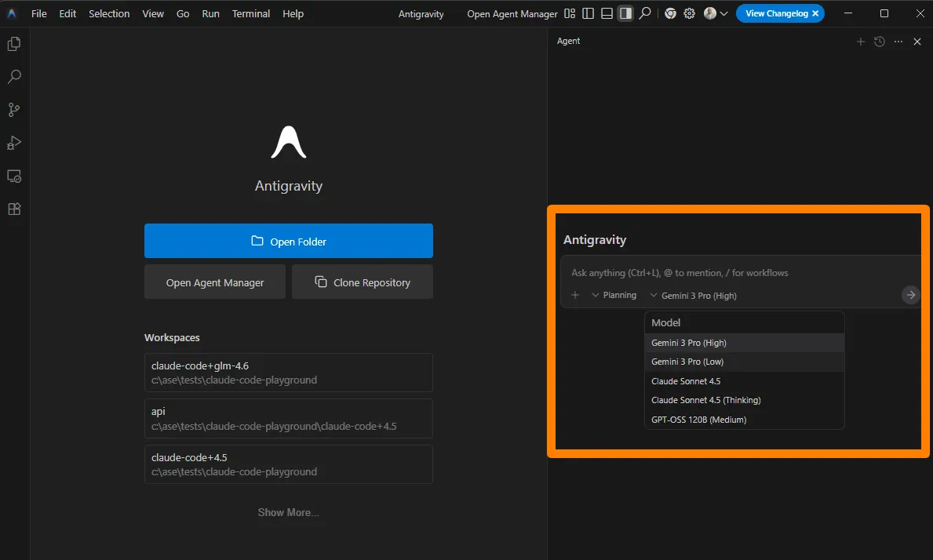Click the Clone Repository button
This screenshot has height=560, width=933.
pos(363,282)
